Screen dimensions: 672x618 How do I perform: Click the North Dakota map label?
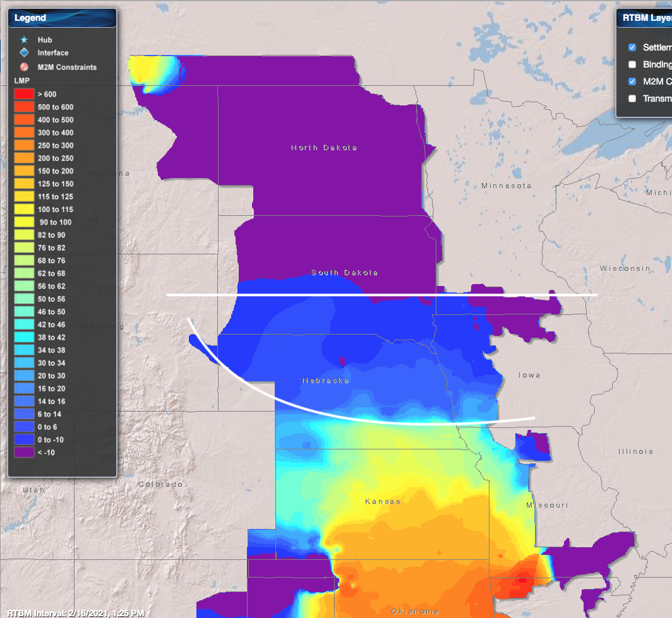324,148
